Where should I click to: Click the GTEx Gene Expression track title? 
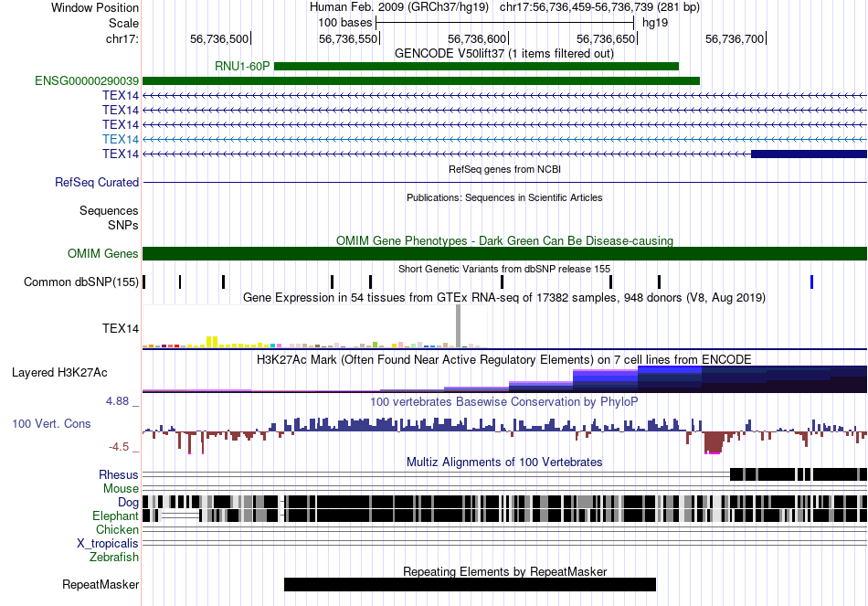(x=504, y=298)
